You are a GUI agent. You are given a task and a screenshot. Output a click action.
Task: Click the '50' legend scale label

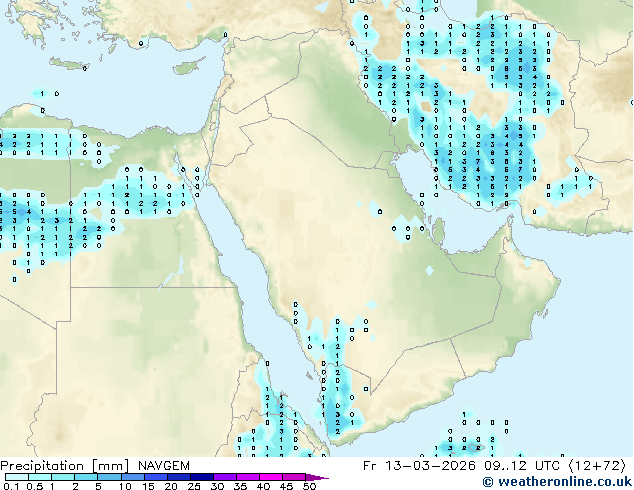tap(310, 486)
